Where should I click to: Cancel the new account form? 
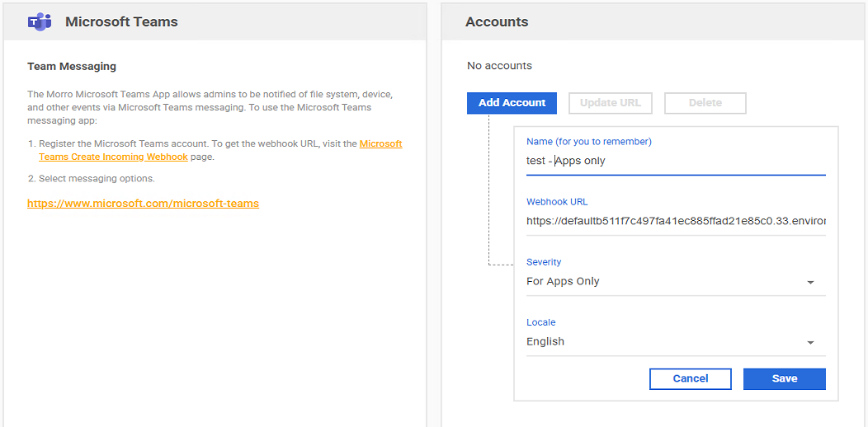[691, 379]
